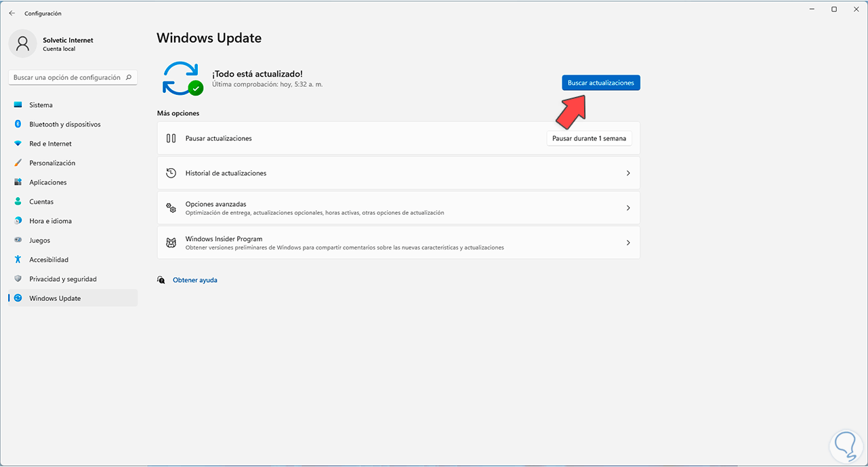The height and width of the screenshot is (467, 868).
Task: Open Windows Insider Program chevron arrow
Action: [x=628, y=243]
